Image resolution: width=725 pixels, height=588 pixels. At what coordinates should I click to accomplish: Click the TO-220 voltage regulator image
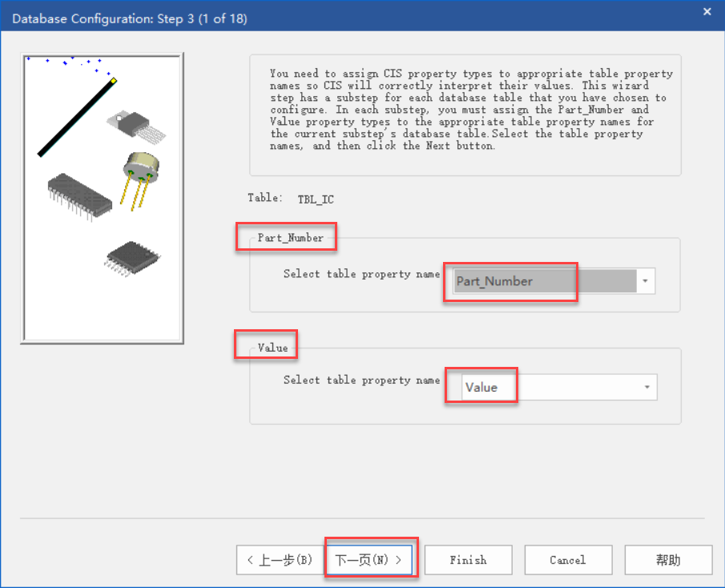(x=127, y=123)
